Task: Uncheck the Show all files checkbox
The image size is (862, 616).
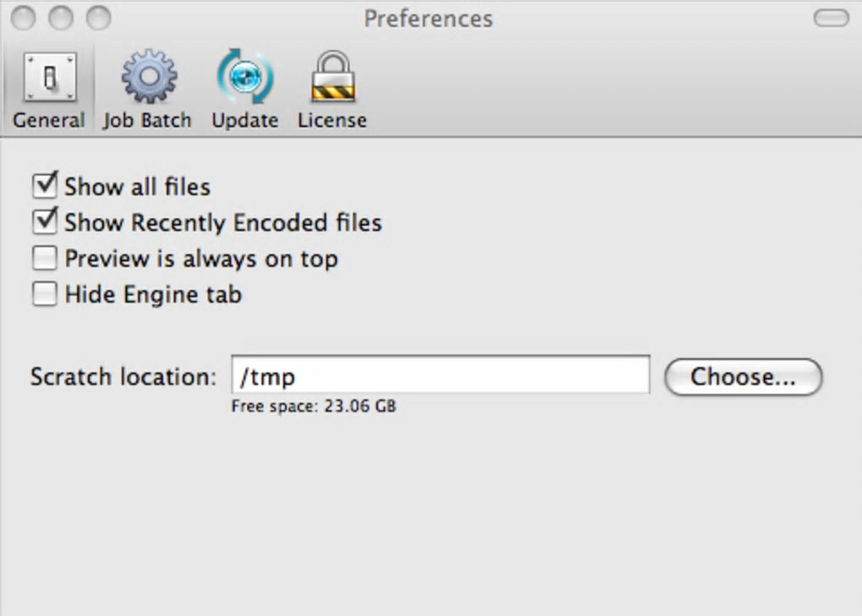Action: point(44,185)
